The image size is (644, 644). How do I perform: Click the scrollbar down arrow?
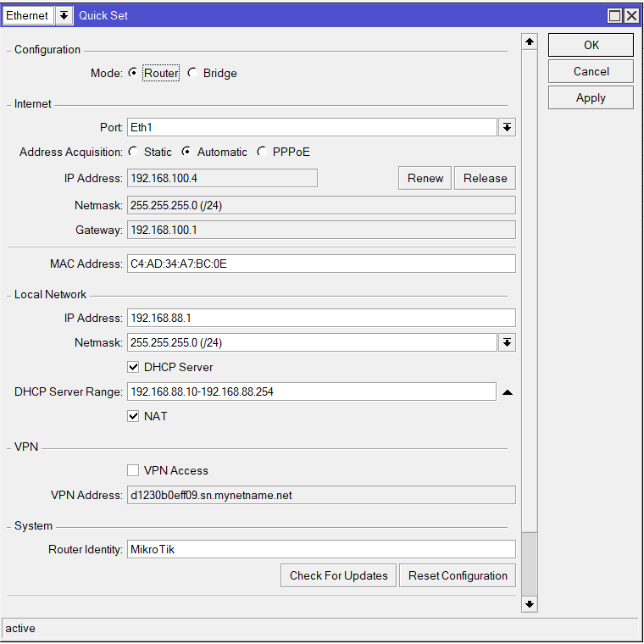[x=530, y=604]
